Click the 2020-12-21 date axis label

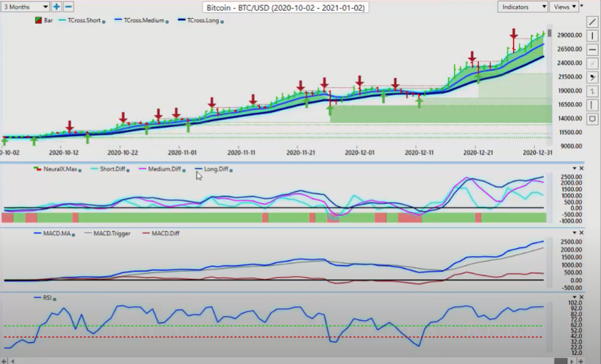[478, 153]
